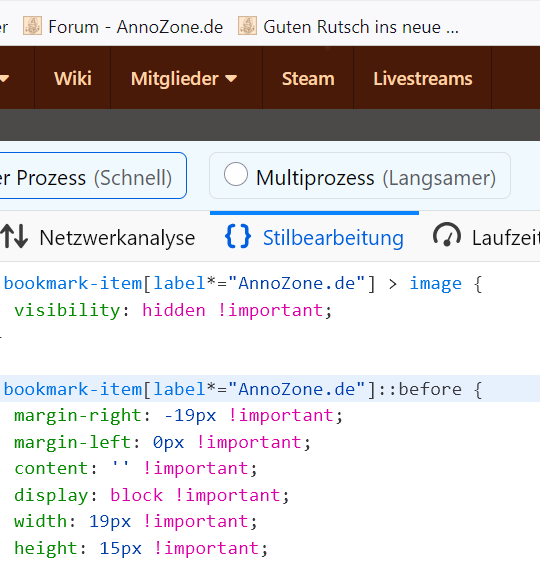Click the Netzwerkanalyse up-down arrows icon

pyautogui.click(x=14, y=237)
